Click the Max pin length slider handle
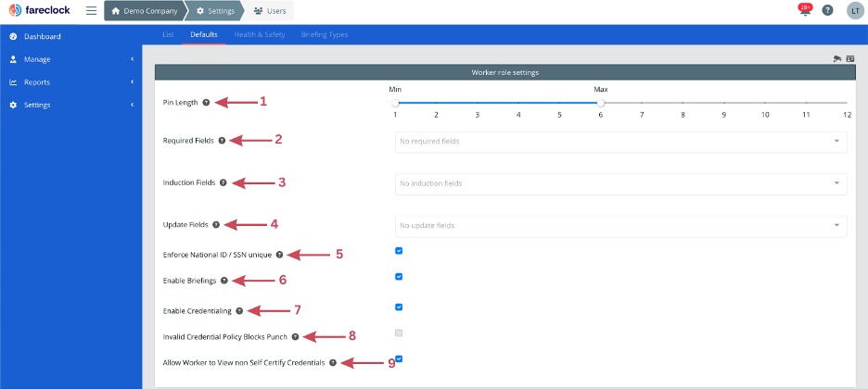The height and width of the screenshot is (389, 868). click(x=601, y=103)
